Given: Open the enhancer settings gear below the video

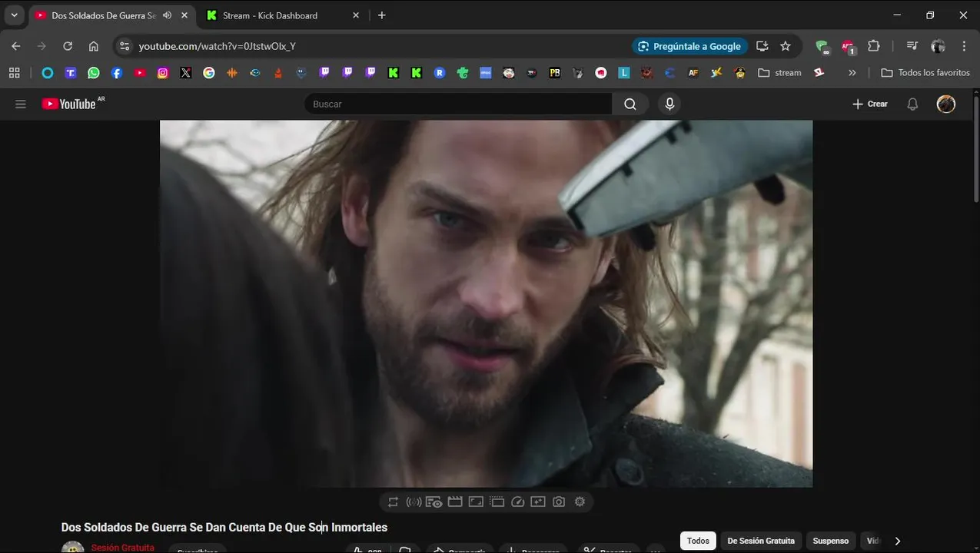Looking at the screenshot, I should coord(580,502).
